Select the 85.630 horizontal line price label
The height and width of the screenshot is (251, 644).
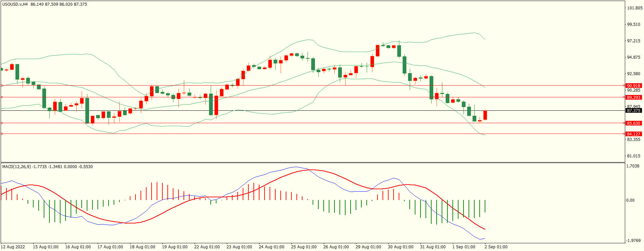click(634, 123)
